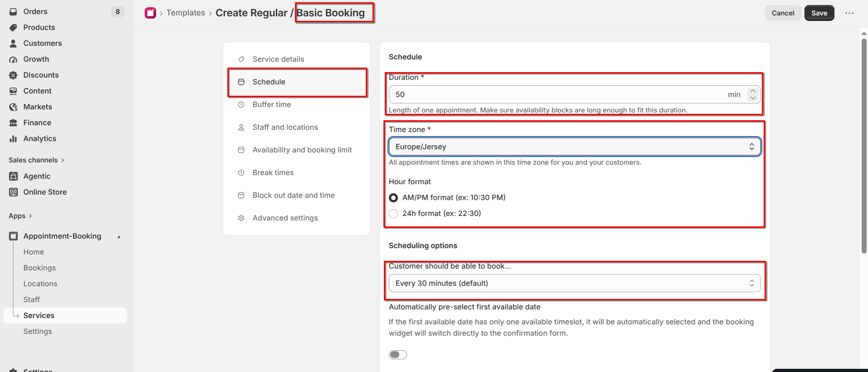Click the Finance bank icon
This screenshot has height=372, width=868.
click(x=13, y=122)
